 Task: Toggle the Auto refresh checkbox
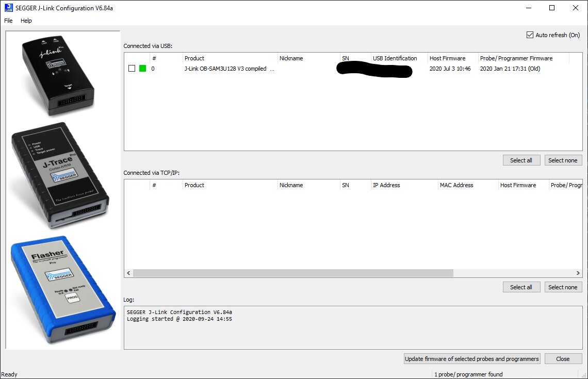(530, 35)
